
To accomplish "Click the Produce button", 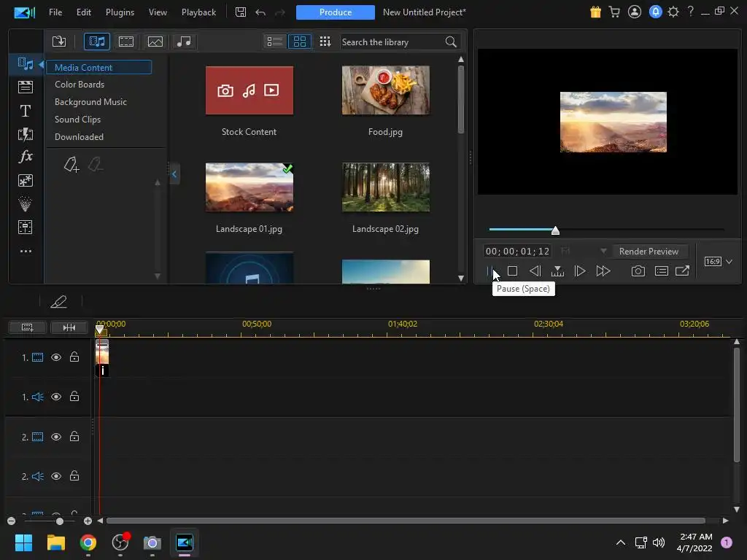I will tap(336, 12).
